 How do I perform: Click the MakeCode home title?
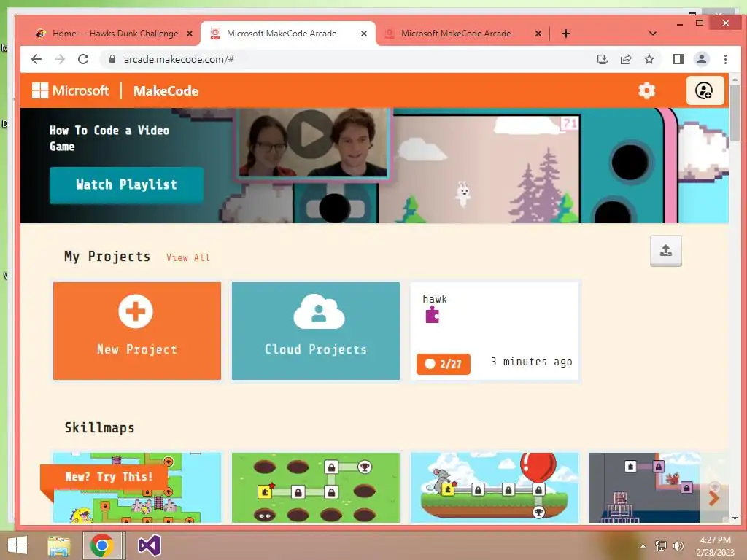(x=166, y=91)
